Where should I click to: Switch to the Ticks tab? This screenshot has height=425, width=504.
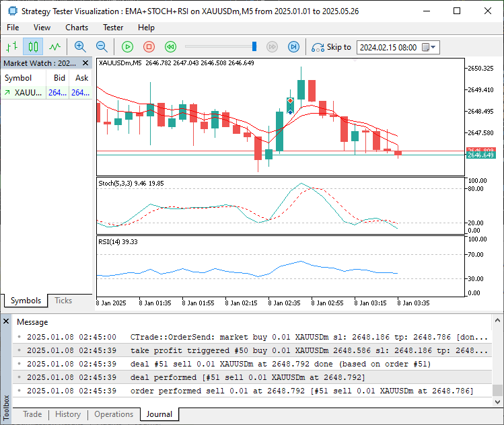63,301
